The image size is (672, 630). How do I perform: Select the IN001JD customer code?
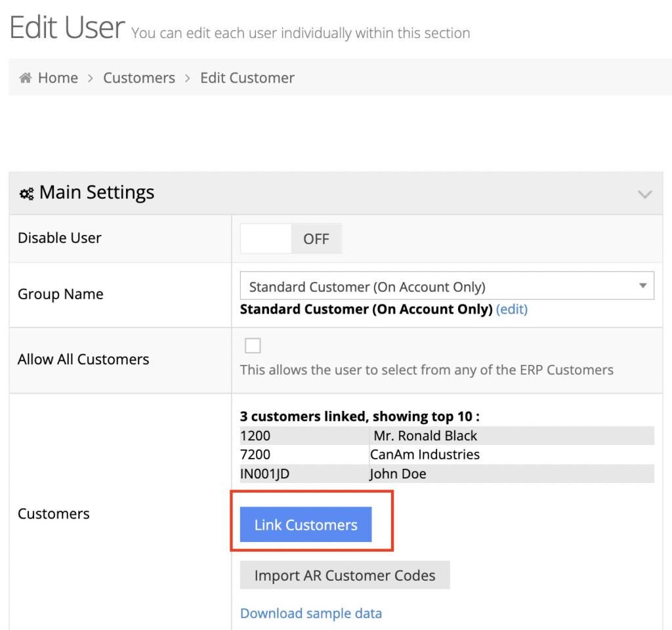coord(264,474)
